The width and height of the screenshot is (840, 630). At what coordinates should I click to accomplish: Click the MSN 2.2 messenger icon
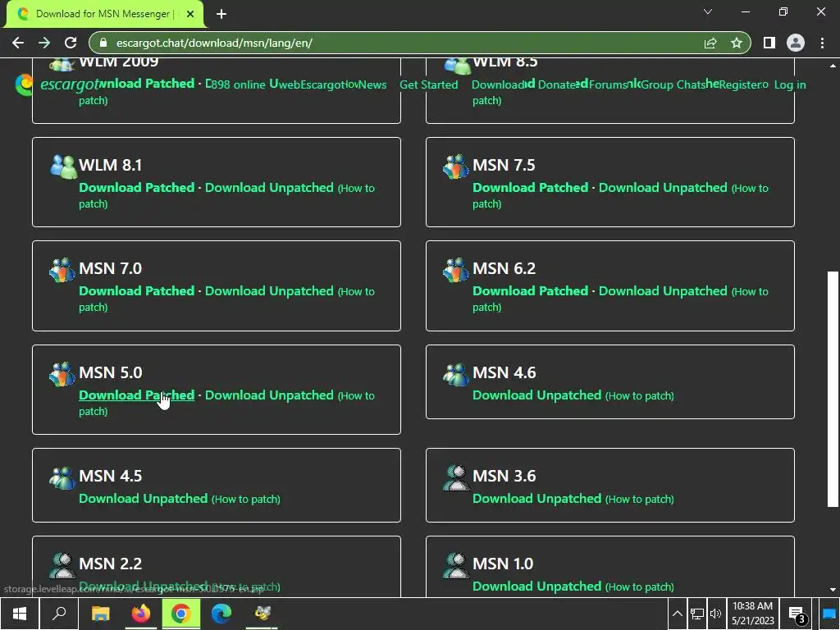pyautogui.click(x=62, y=565)
